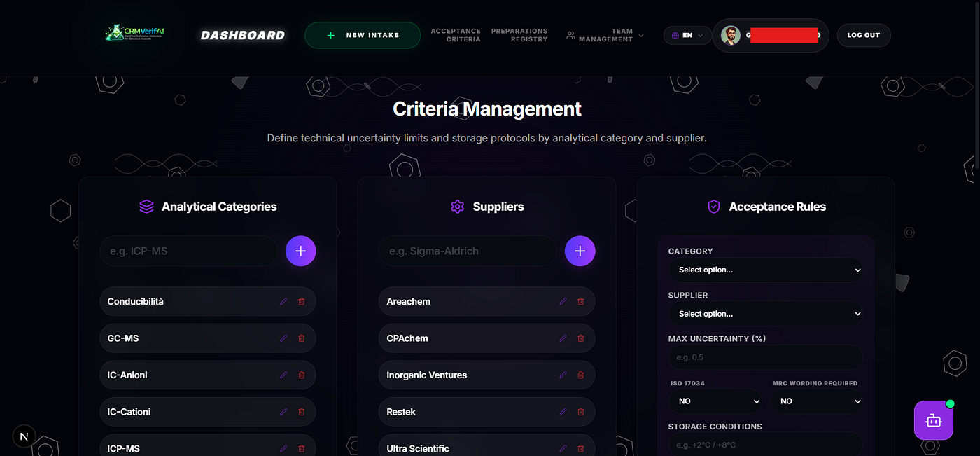Delete the GC-MS category
The image size is (980, 456).
(x=302, y=338)
